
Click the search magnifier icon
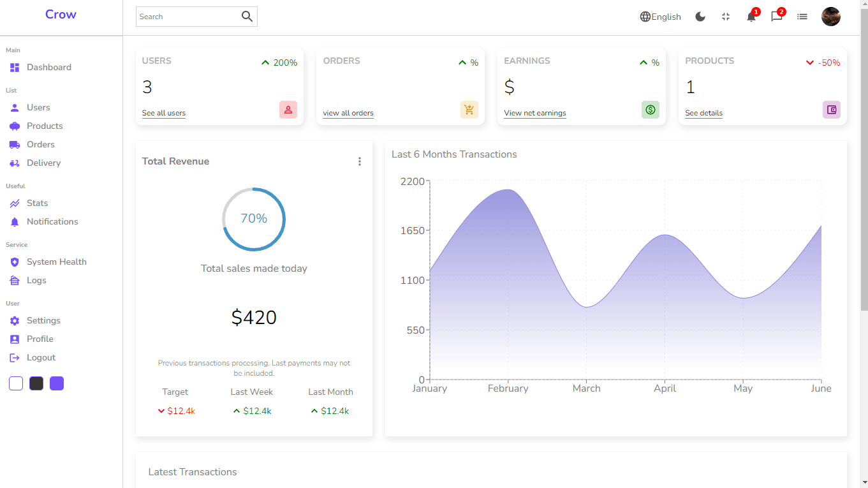click(x=247, y=17)
